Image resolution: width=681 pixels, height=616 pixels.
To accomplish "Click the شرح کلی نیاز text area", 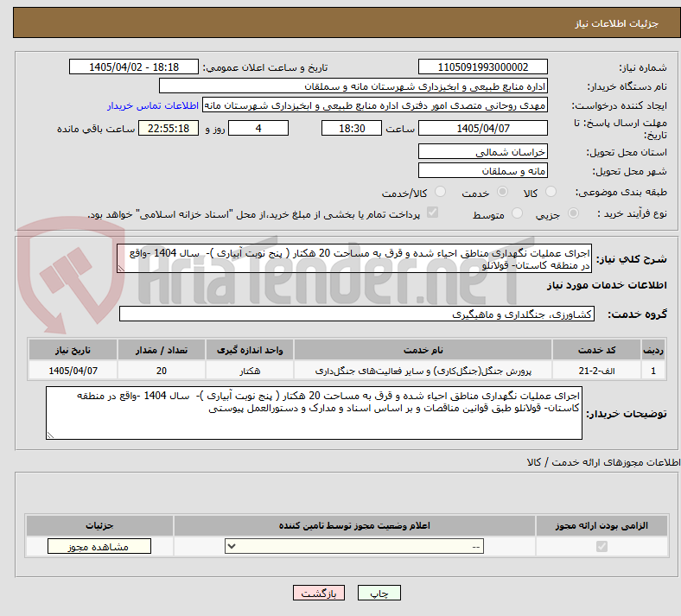I will 354,258.
